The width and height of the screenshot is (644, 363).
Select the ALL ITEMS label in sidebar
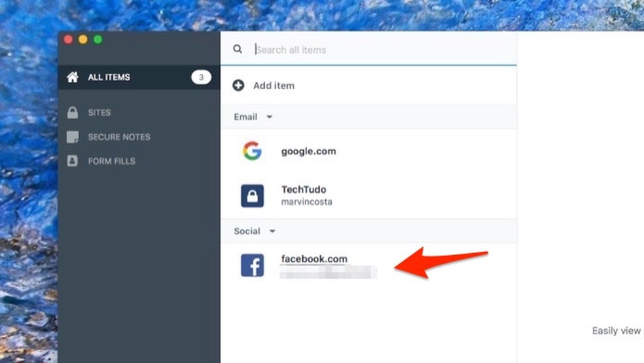[109, 77]
